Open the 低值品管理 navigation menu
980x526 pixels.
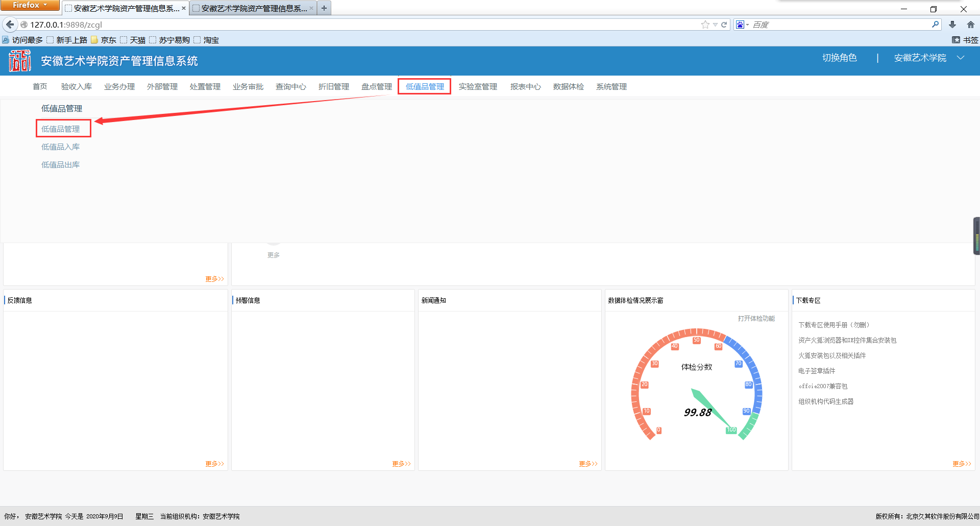point(425,87)
